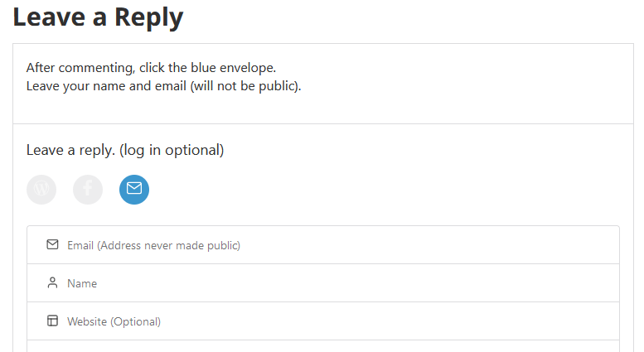Click the person icon beside Name
644x352 pixels.
(x=53, y=283)
